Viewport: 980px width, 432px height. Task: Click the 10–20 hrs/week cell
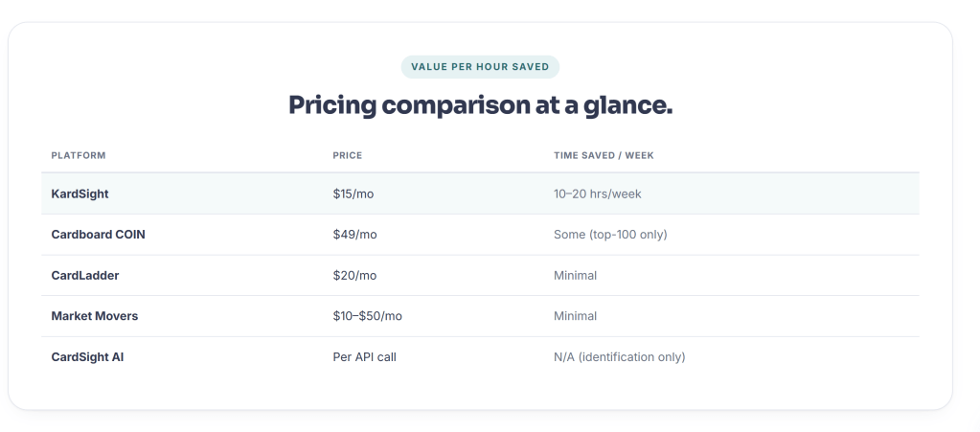(598, 193)
